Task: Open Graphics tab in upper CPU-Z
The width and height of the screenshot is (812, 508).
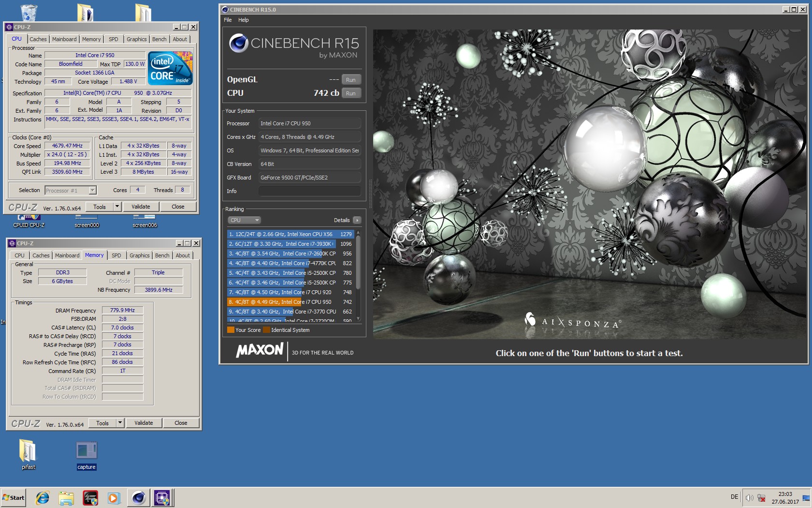Action: click(137, 39)
